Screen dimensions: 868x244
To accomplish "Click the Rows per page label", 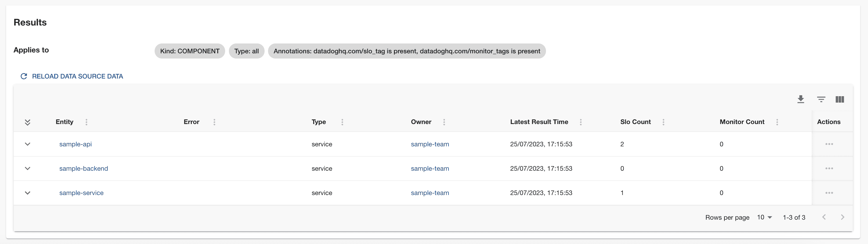I will click(x=727, y=217).
